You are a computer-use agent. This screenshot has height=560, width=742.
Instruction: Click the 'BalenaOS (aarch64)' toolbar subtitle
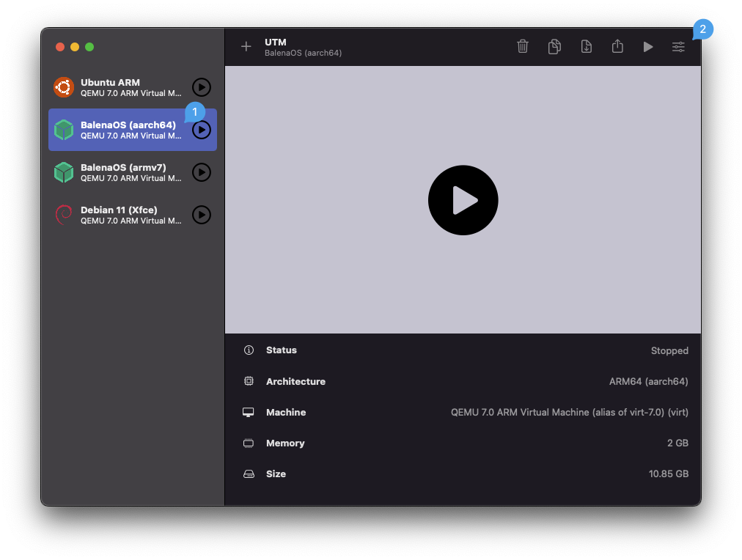click(303, 53)
